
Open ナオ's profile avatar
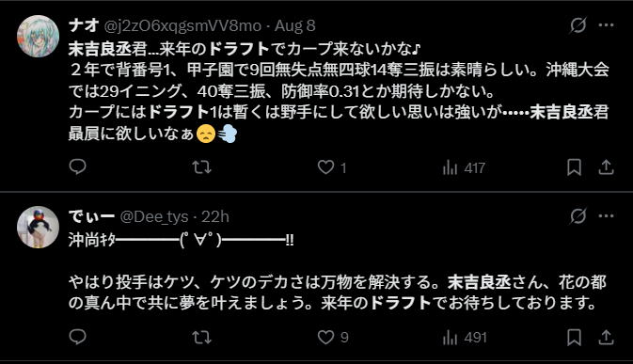coord(38,37)
